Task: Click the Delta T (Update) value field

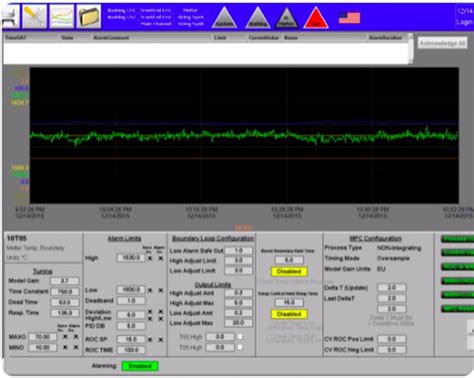Action: click(x=392, y=287)
